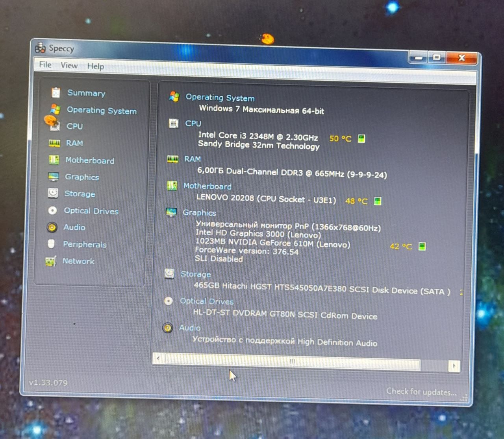The image size is (504, 439).
Task: Open the File menu
Action: pos(45,65)
